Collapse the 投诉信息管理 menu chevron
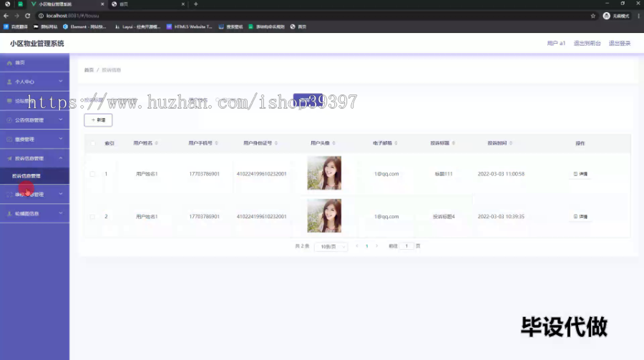 pyautogui.click(x=61, y=157)
